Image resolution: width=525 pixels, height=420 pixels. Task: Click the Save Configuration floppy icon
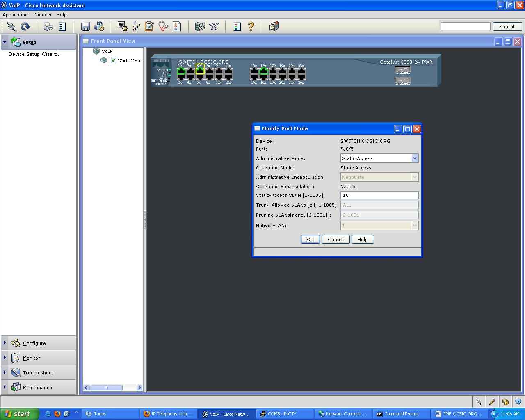85,27
